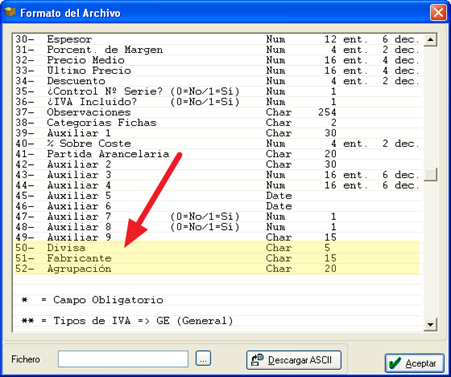Image resolution: width=451 pixels, height=377 pixels.
Task: Click the Aceptar button
Action: pos(415,363)
